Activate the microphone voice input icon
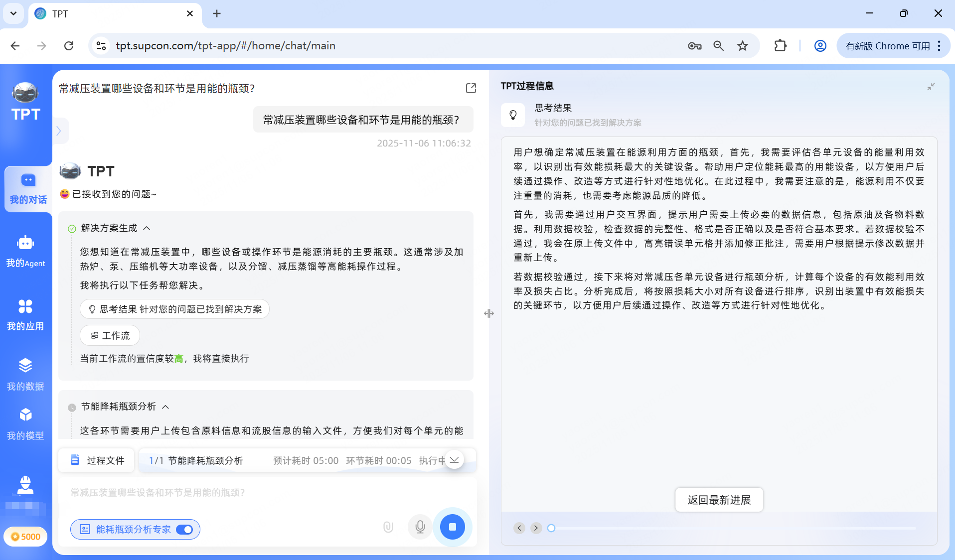The width and height of the screenshot is (955, 560). 419,527
